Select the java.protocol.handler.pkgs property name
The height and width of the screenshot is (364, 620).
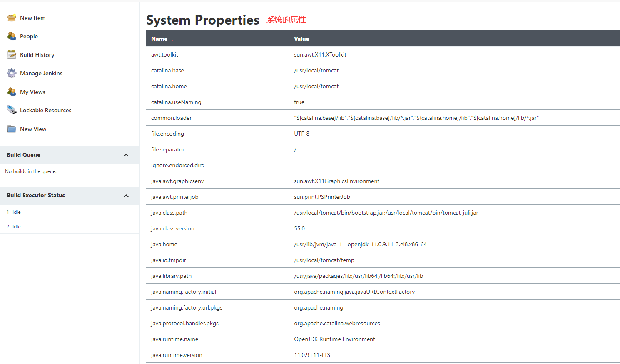coord(185,323)
